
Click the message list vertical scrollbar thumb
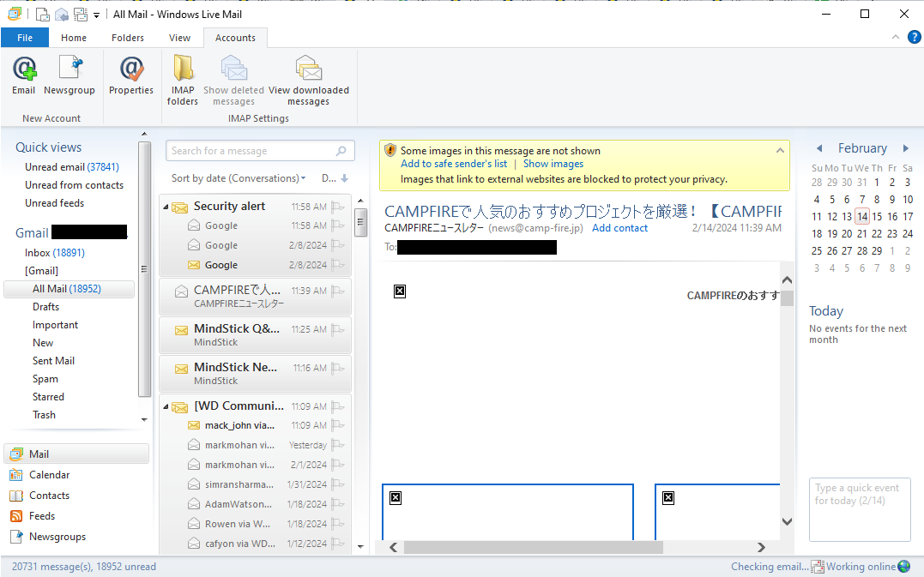coord(360,222)
